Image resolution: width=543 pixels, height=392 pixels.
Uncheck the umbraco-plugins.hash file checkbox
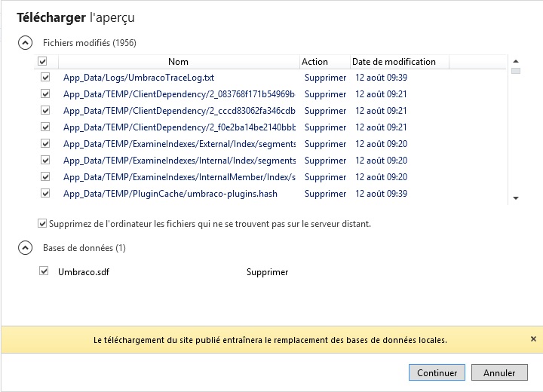(45, 194)
